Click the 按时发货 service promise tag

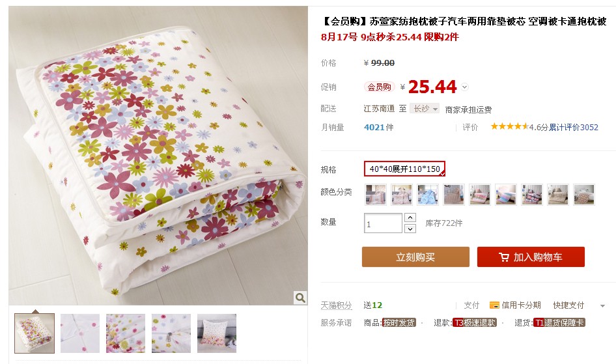tap(399, 322)
